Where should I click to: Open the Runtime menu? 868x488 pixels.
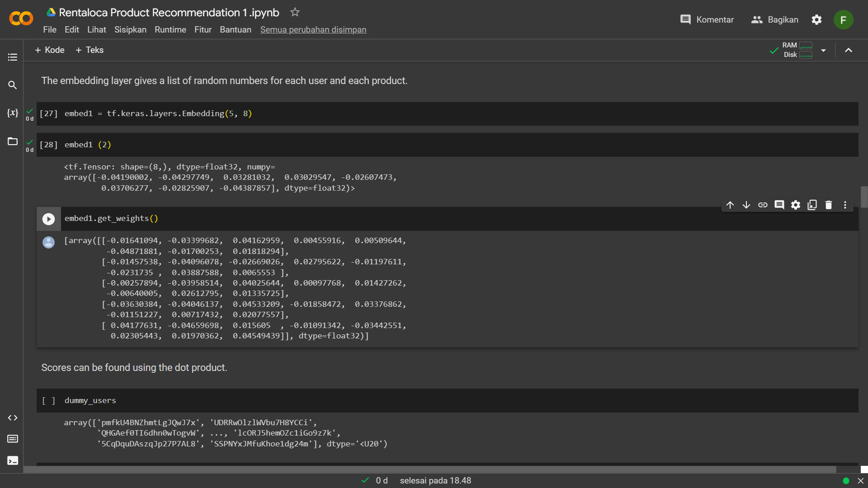(x=170, y=29)
